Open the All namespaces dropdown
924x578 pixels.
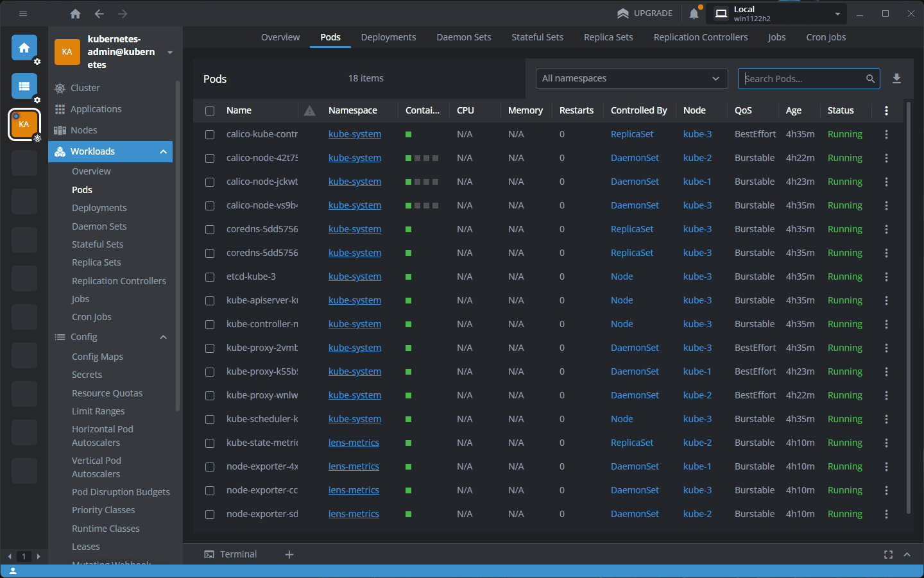point(631,78)
